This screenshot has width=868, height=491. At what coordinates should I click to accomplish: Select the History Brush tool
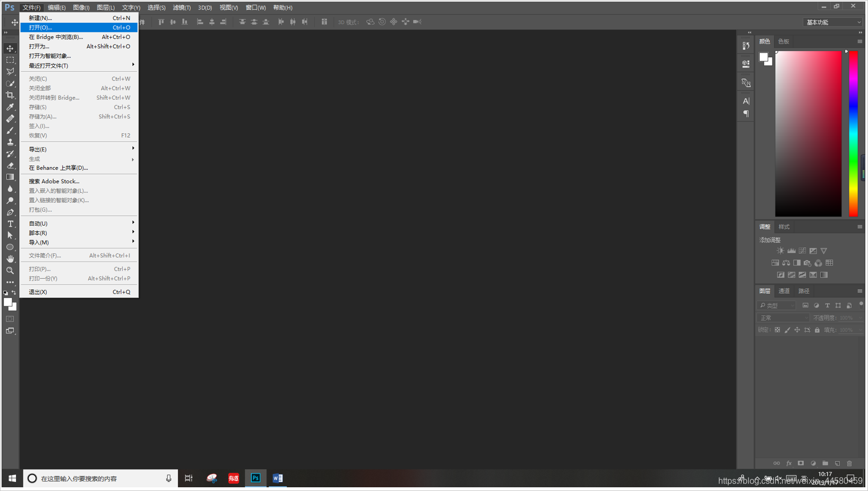tap(10, 153)
